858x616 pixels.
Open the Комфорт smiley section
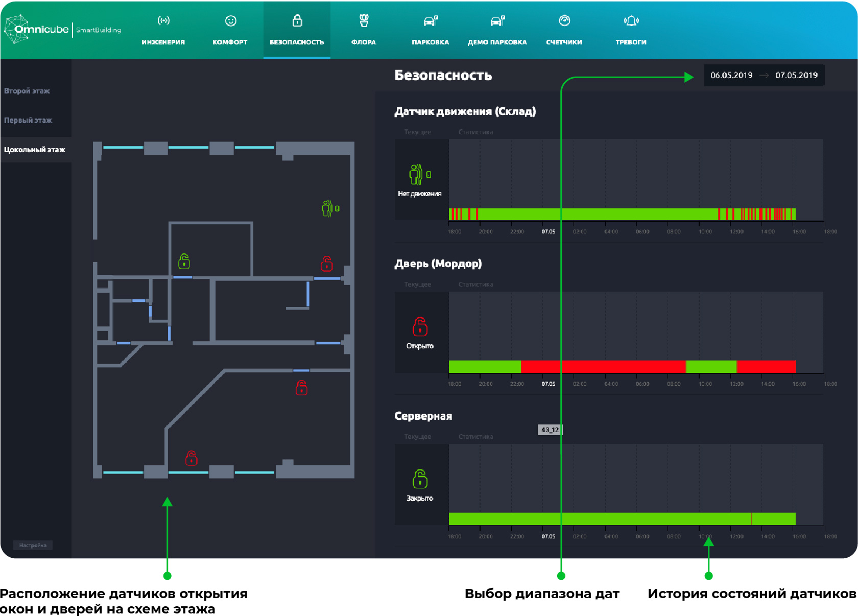pyautogui.click(x=230, y=30)
